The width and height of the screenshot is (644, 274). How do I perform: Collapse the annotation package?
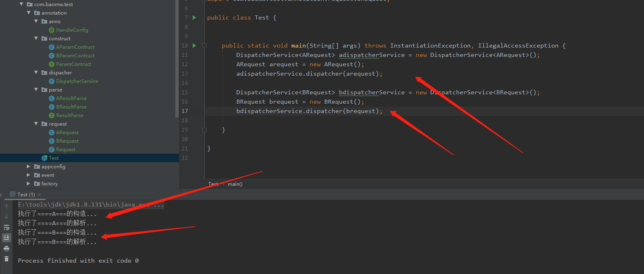point(29,13)
